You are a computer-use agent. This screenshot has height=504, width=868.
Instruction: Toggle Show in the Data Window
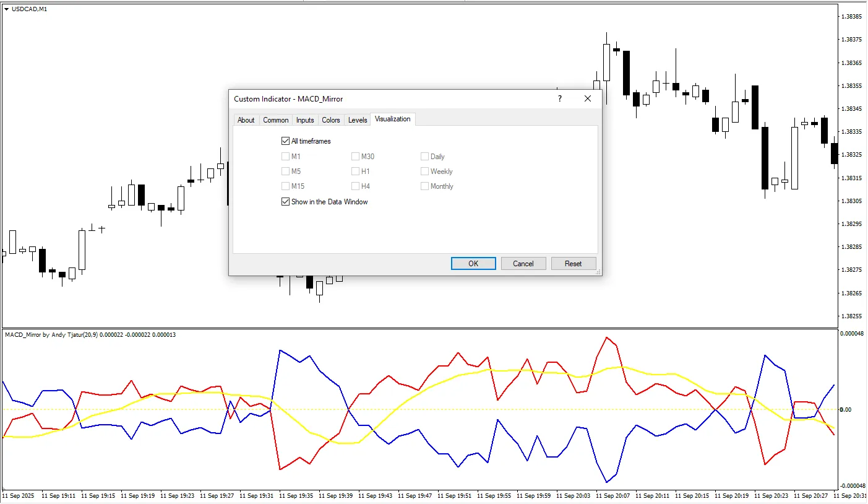tap(285, 202)
